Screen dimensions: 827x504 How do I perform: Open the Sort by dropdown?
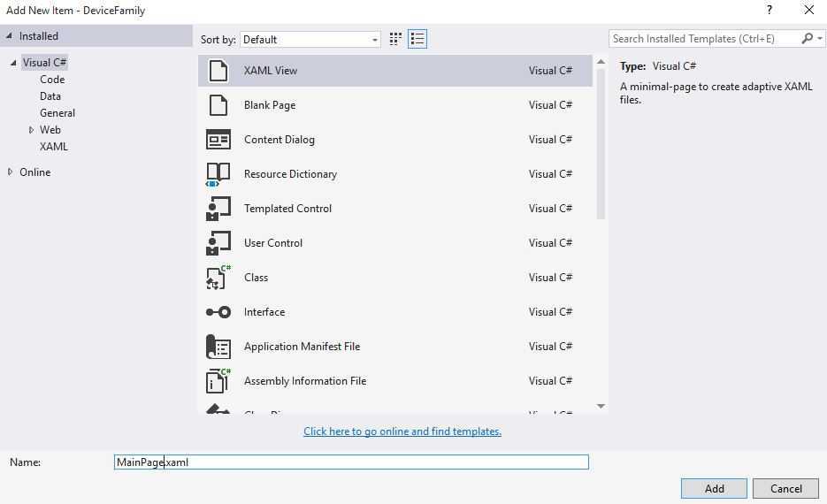[310, 40]
